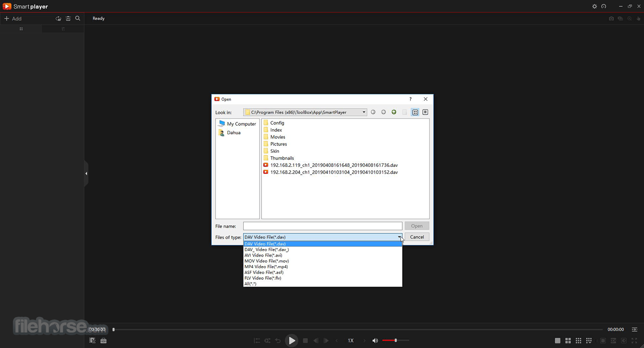This screenshot has width=644, height=348.
Task: Switch to nine-window grid layout
Action: point(578,341)
